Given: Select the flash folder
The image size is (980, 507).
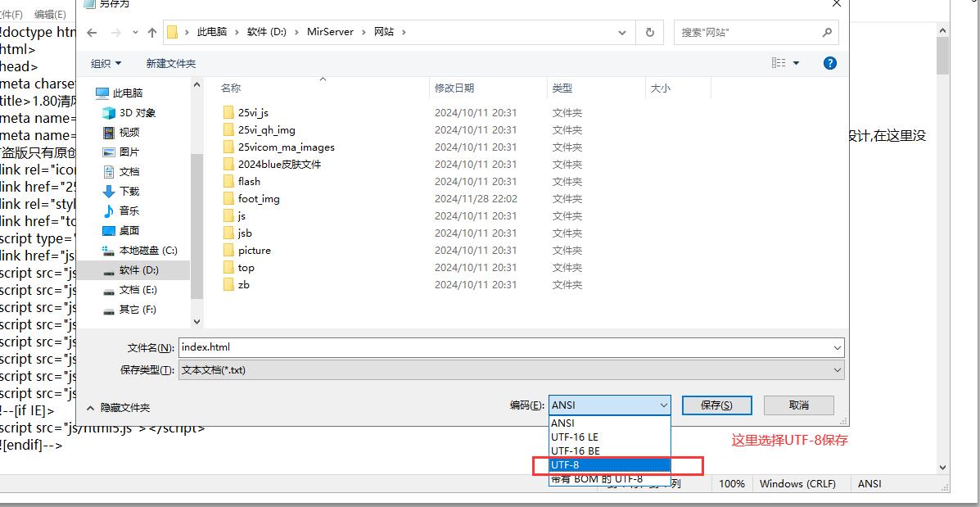Looking at the screenshot, I should pyautogui.click(x=249, y=181).
